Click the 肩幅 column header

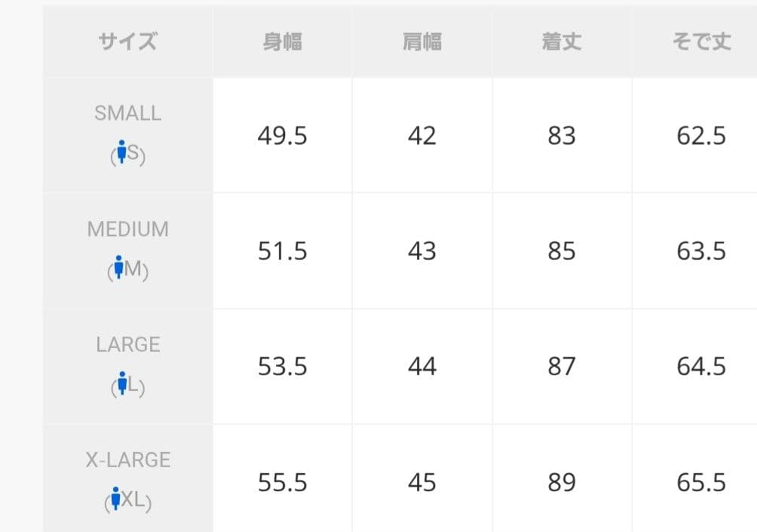[x=421, y=41]
